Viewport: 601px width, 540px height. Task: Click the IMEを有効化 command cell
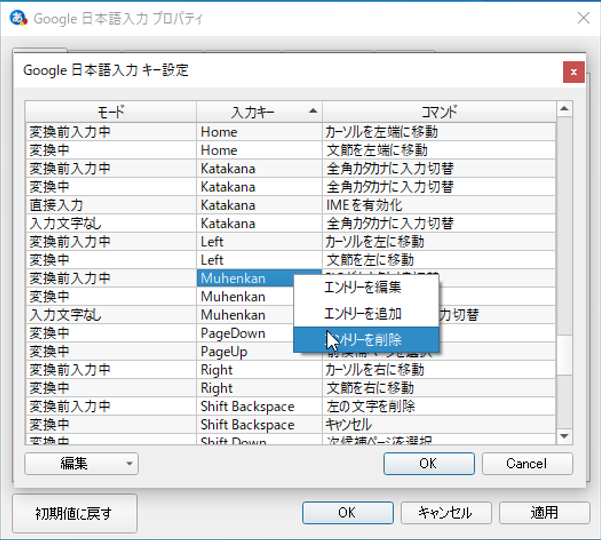437,205
